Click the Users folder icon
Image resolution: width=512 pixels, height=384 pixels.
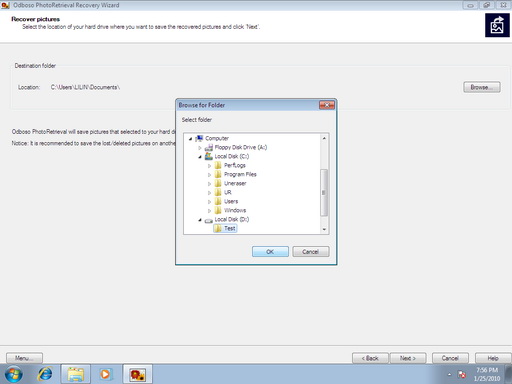coord(218,201)
